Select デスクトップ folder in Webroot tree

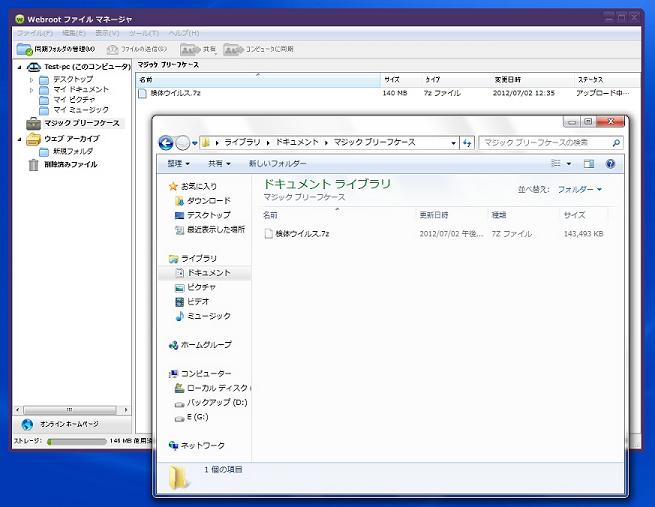[x=73, y=79]
